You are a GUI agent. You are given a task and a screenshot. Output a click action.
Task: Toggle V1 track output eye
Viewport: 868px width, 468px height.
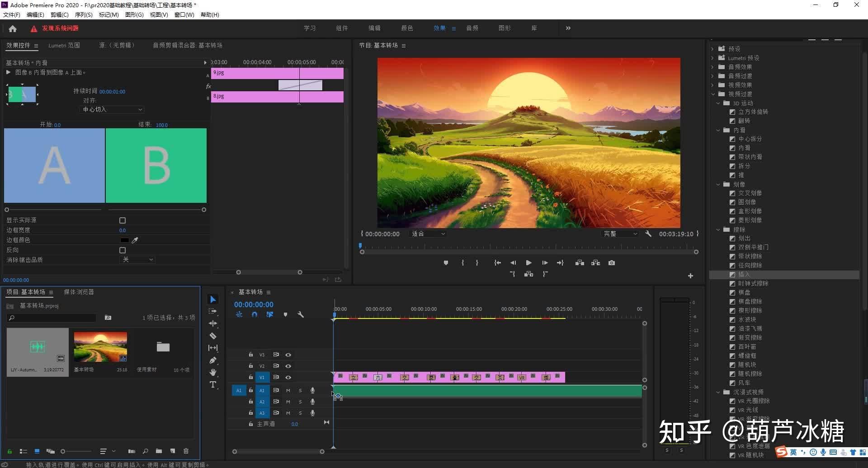[288, 377]
